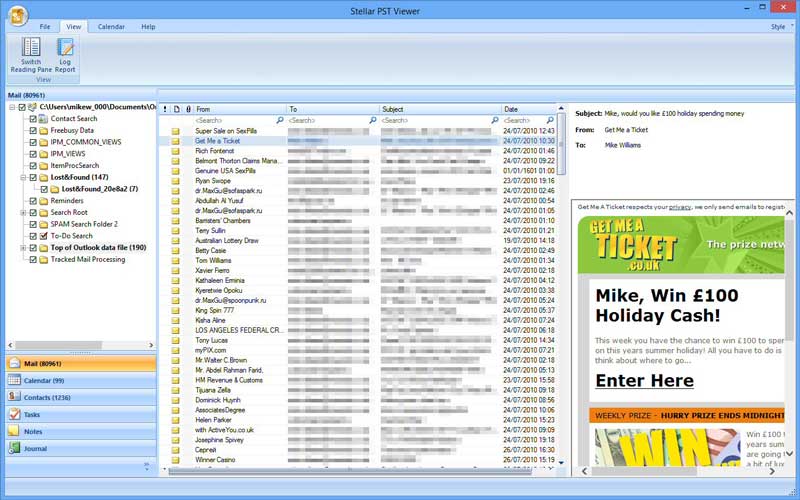Sort by the Date column header
Image resolution: width=800 pixels, height=500 pixels.
point(529,109)
